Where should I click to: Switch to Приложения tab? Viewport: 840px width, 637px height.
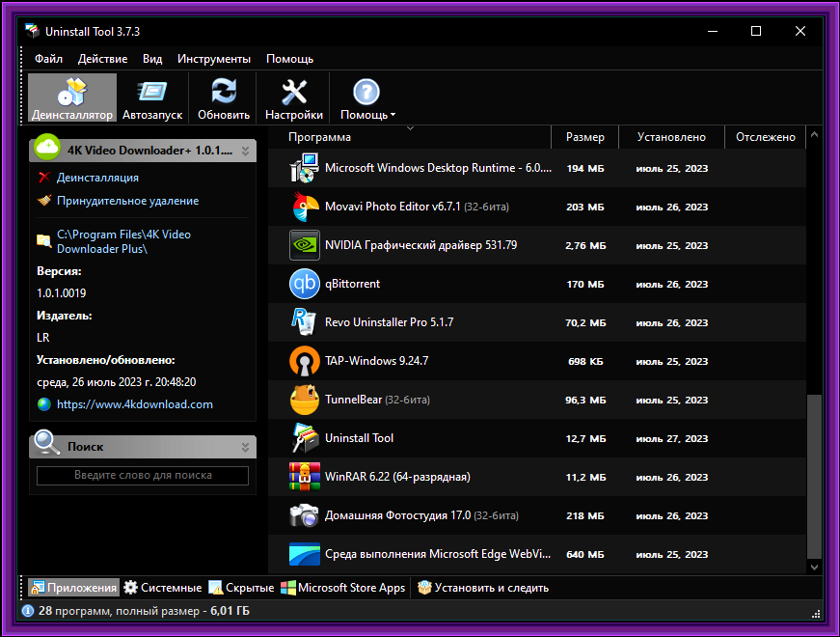73,588
